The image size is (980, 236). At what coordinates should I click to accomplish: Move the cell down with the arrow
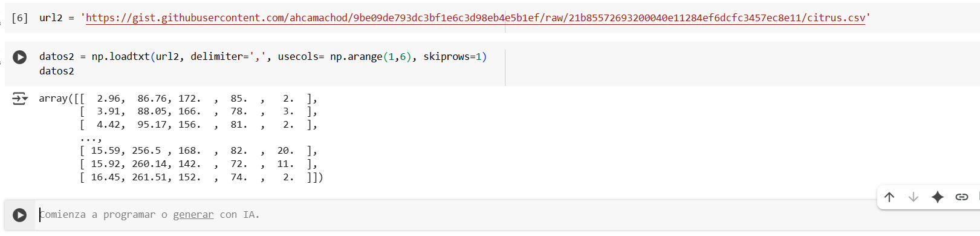(913, 197)
